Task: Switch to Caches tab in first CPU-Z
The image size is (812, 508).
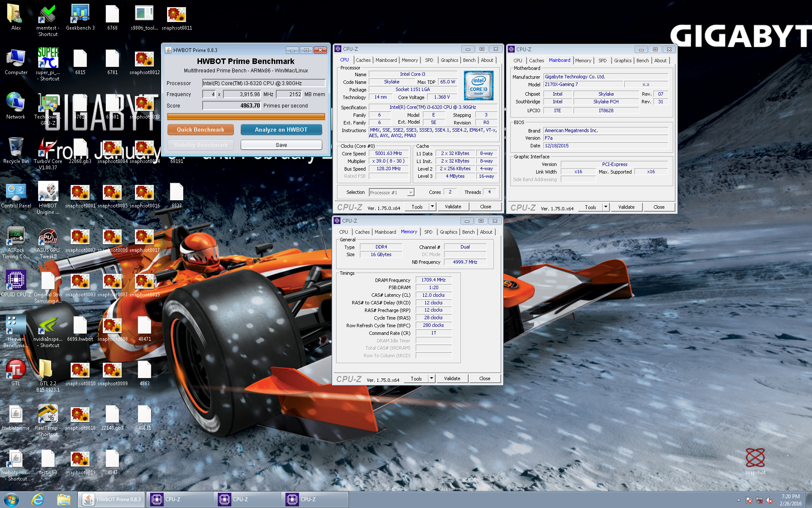Action: [363, 60]
